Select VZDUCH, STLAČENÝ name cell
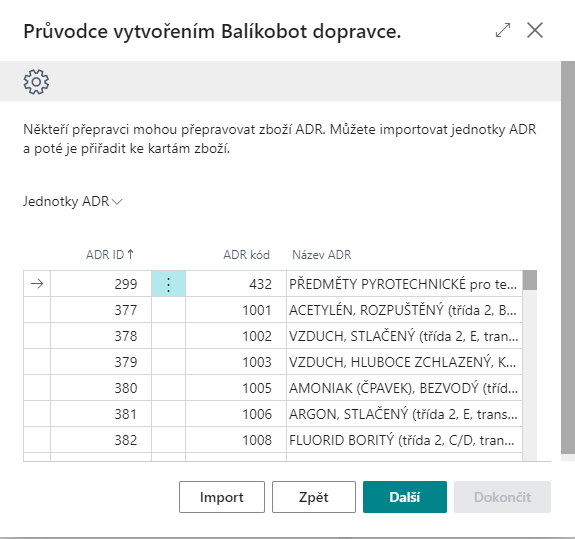The image size is (575, 539). 404,336
